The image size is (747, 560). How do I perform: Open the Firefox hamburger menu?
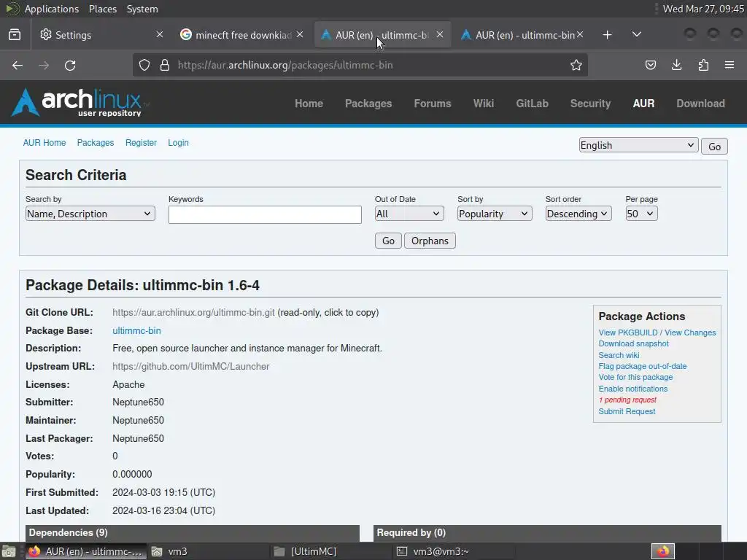coord(729,65)
